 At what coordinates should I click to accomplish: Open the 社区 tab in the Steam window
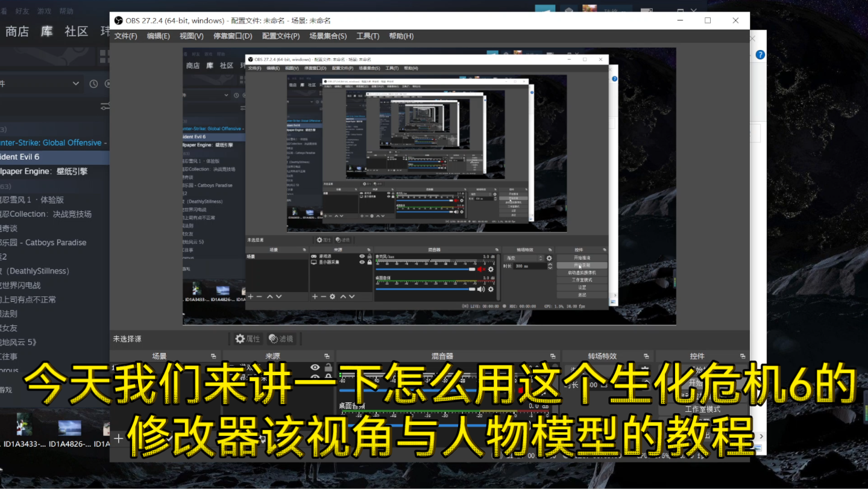tap(77, 32)
